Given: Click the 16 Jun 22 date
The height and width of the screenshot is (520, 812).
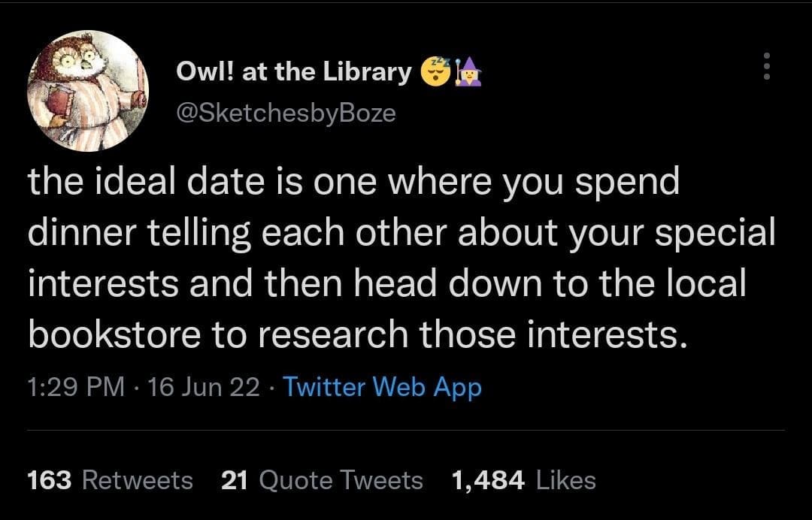Looking at the screenshot, I should pyautogui.click(x=205, y=387).
